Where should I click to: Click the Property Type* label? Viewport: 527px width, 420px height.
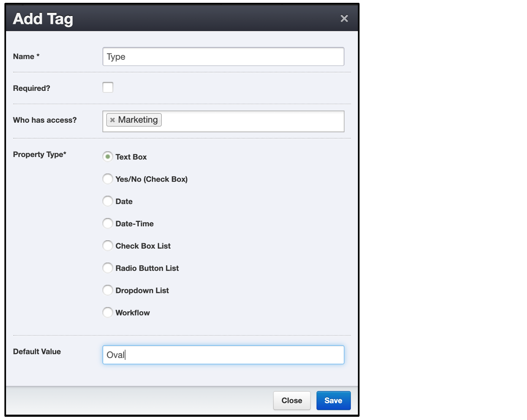point(39,155)
